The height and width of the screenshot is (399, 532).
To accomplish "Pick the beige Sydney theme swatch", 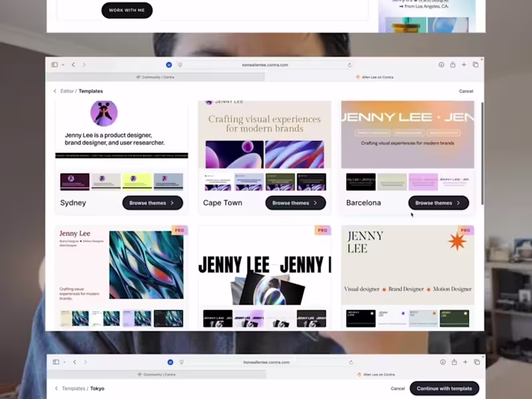I will [x=106, y=182].
